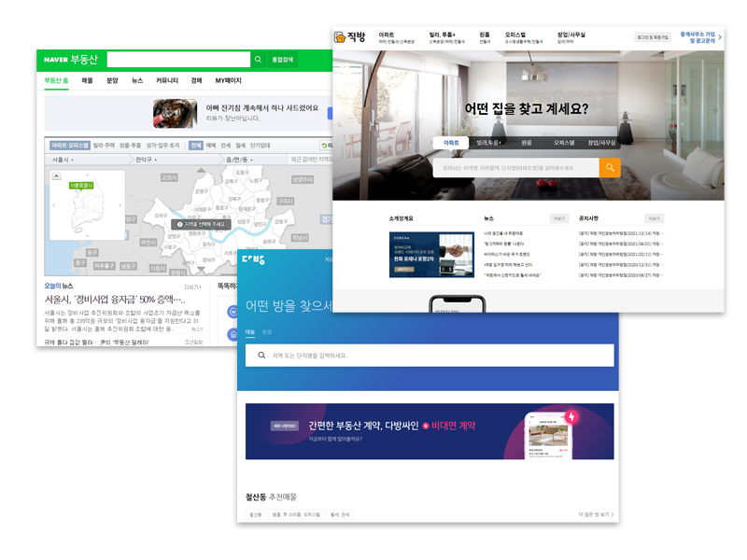Viewport: 747px width, 560px height.
Task: Click the pink lightning icon on 다방 banner
Action: [x=571, y=417]
